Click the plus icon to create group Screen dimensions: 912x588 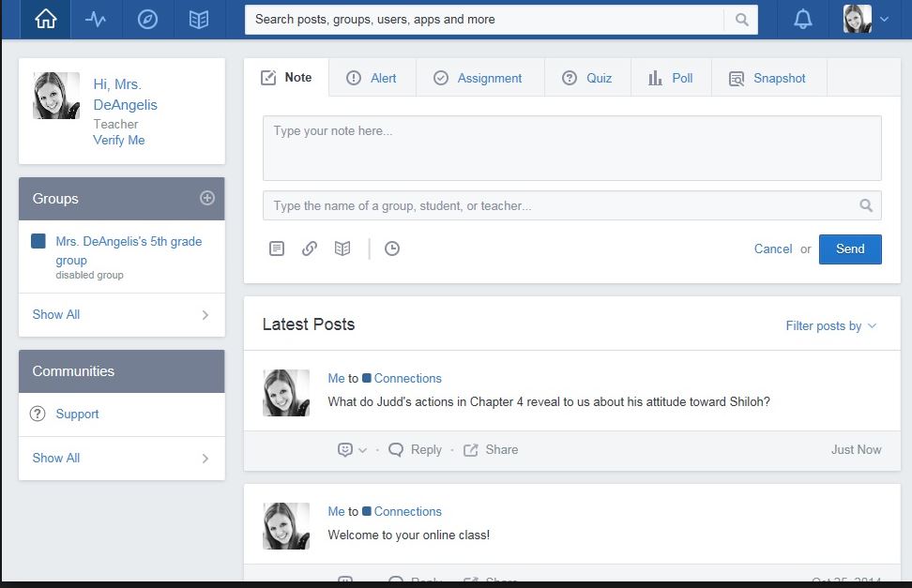click(207, 198)
